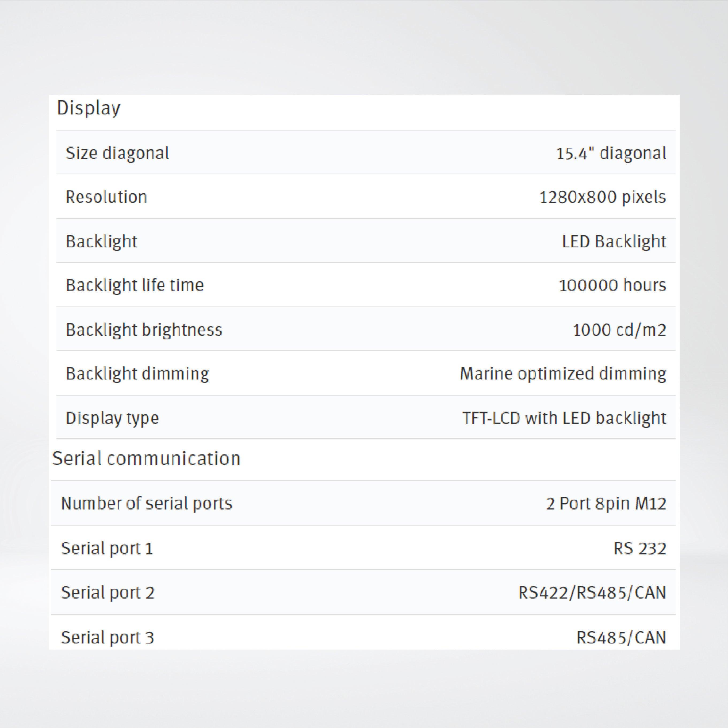
Task: Click the 2 Port 8pin M12 value
Action: tap(606, 504)
